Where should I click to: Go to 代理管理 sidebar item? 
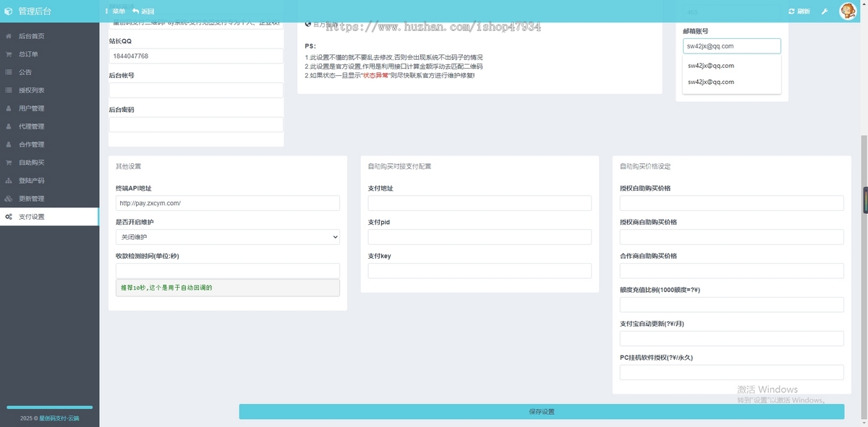tap(32, 126)
